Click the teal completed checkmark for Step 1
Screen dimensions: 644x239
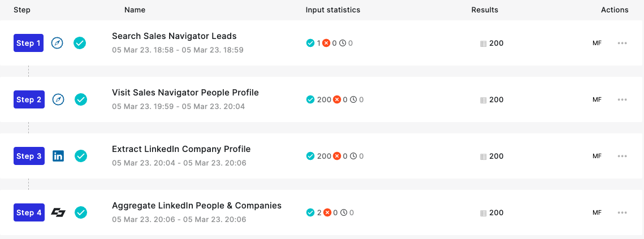coord(80,43)
